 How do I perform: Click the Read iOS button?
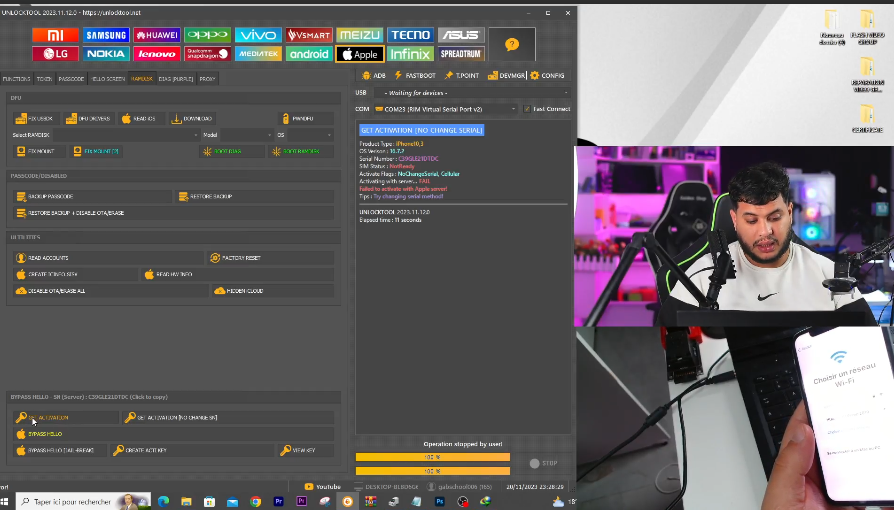[x=141, y=119]
